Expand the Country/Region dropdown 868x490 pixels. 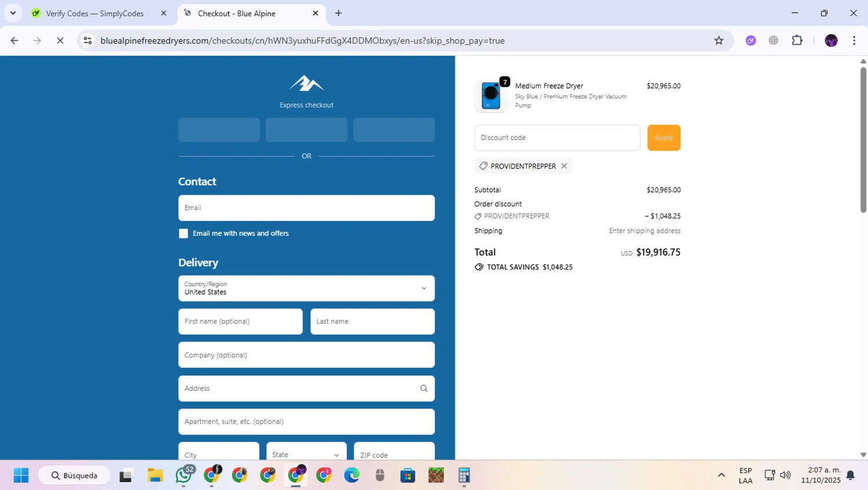307,288
